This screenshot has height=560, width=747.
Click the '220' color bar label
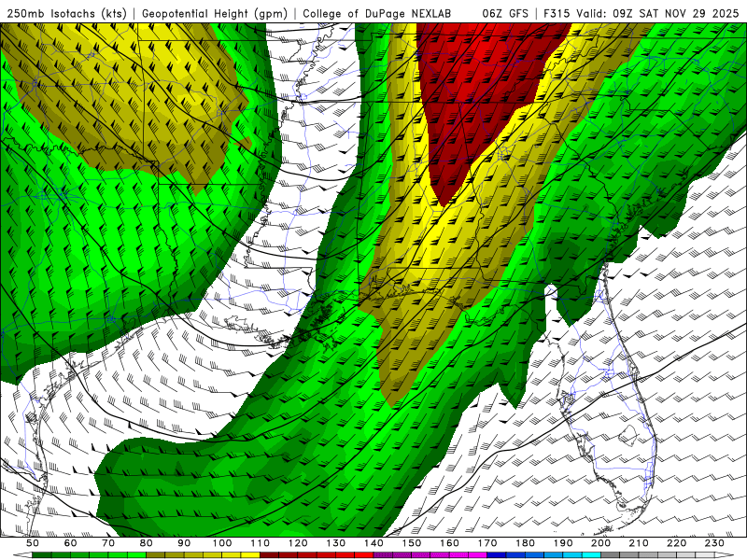(x=676, y=543)
